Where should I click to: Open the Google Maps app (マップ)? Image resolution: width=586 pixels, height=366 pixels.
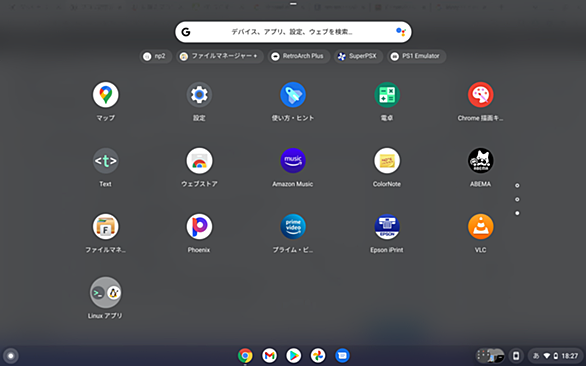tap(106, 95)
